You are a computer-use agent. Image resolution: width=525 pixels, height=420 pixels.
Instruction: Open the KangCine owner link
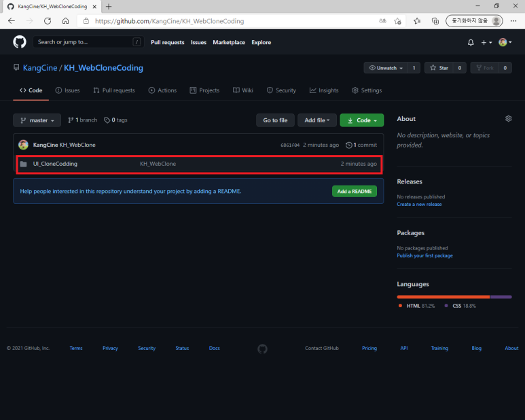pyautogui.click(x=40, y=68)
